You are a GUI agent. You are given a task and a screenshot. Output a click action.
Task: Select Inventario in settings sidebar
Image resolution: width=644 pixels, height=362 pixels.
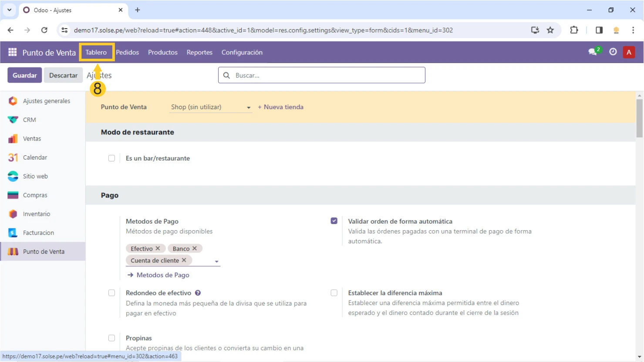tap(36, 214)
